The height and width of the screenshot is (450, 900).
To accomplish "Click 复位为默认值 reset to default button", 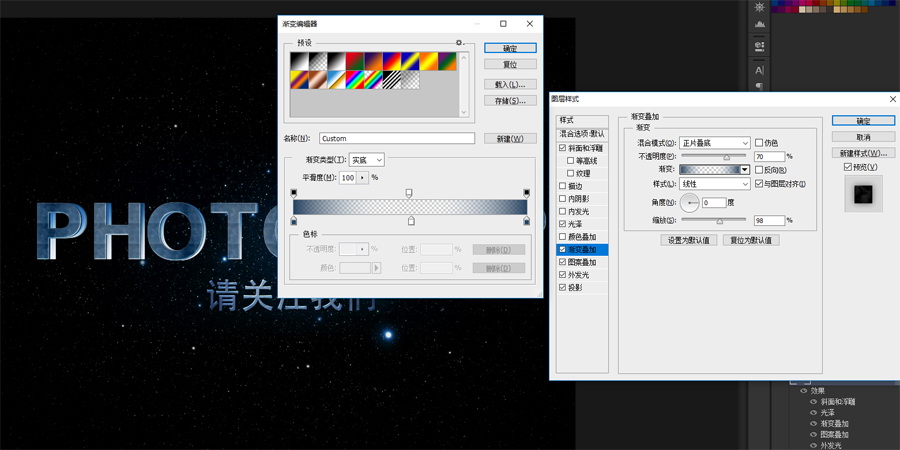I will pyautogui.click(x=751, y=240).
